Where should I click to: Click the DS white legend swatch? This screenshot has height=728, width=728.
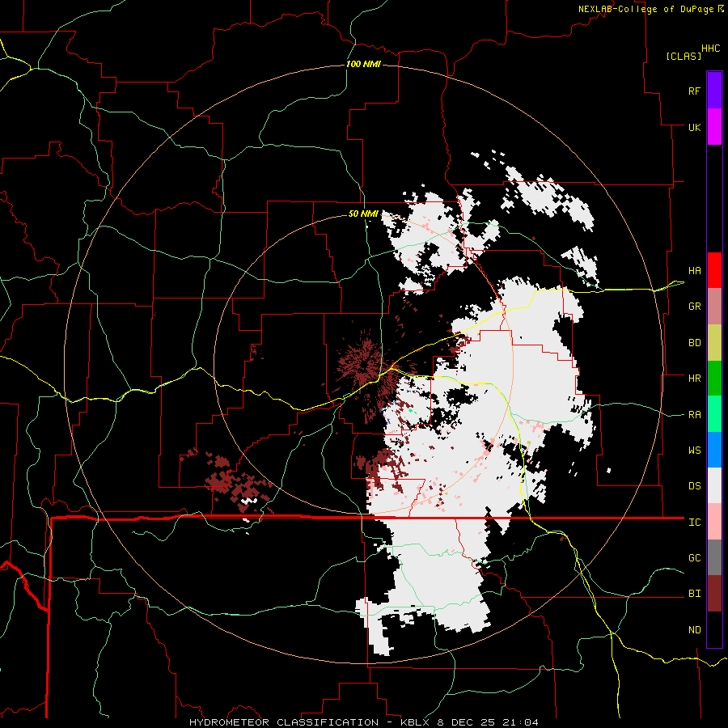[x=714, y=485]
